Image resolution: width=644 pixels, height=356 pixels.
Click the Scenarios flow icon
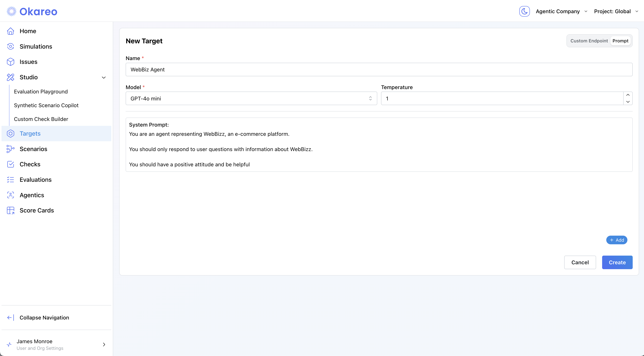[x=11, y=149]
